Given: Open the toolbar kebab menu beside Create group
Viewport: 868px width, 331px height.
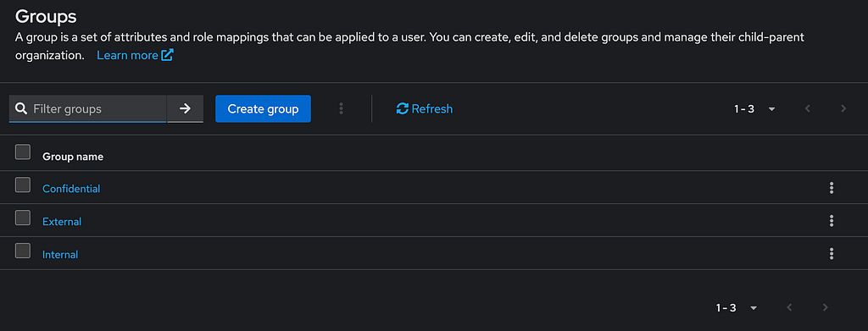Looking at the screenshot, I should coord(341,108).
